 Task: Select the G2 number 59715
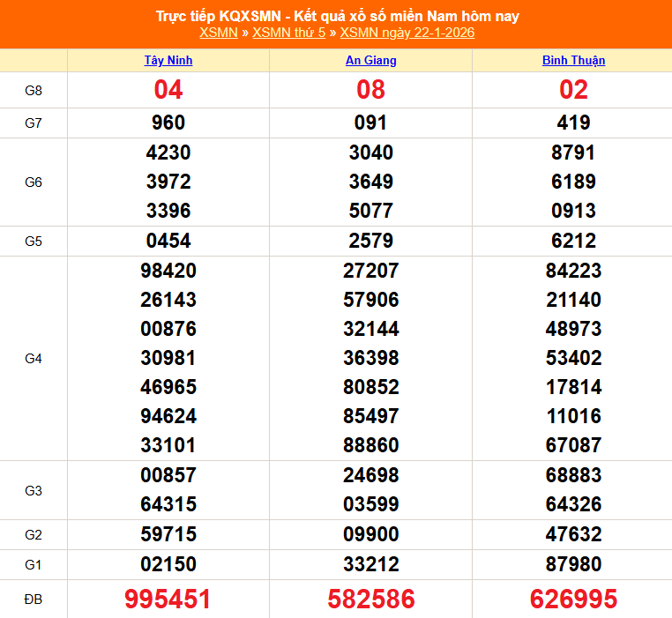(x=168, y=534)
